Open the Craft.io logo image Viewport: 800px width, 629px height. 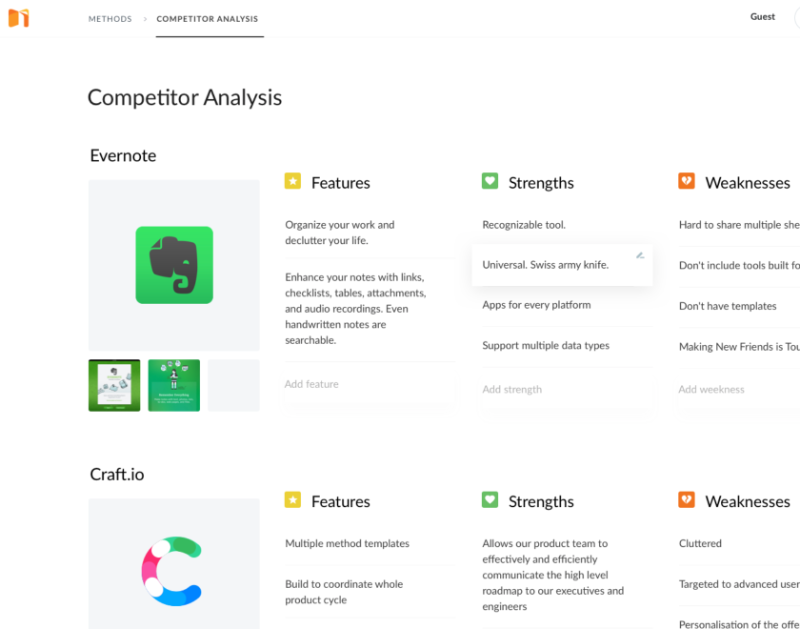tap(174, 563)
